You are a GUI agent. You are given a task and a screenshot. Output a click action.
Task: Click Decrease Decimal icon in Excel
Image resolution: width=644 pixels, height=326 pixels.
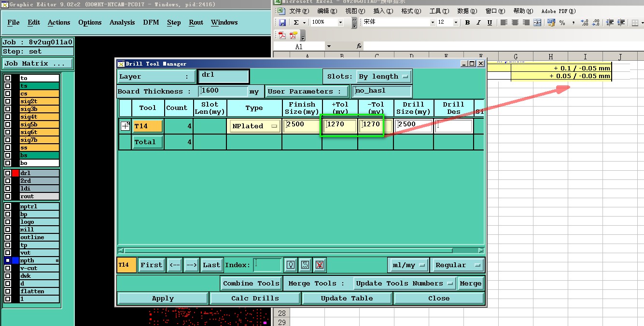coord(595,22)
